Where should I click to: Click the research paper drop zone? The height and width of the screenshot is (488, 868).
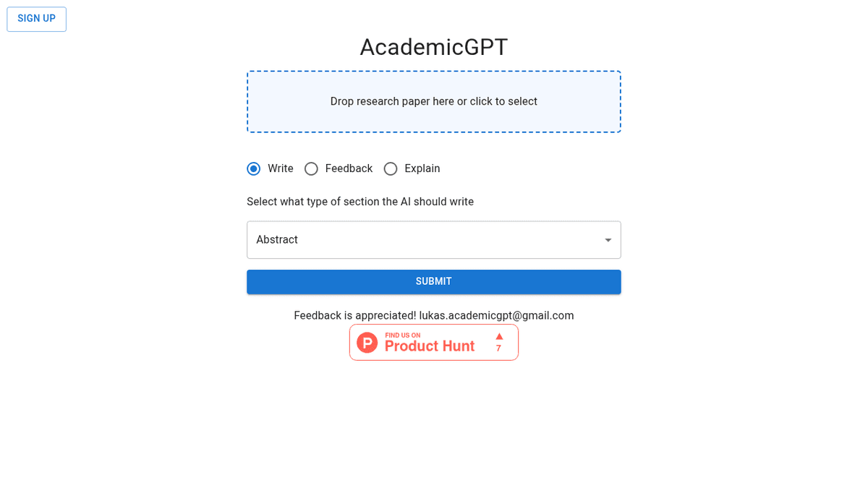pos(433,101)
